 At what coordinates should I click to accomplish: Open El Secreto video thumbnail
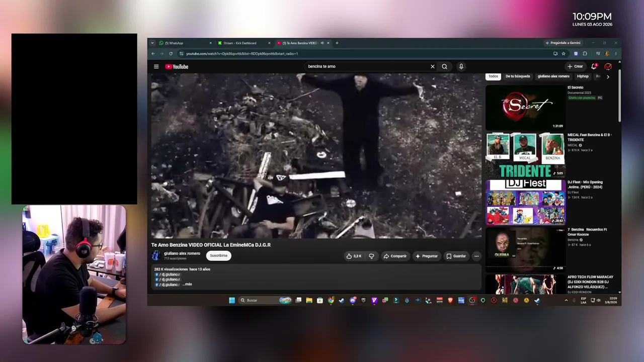point(525,108)
